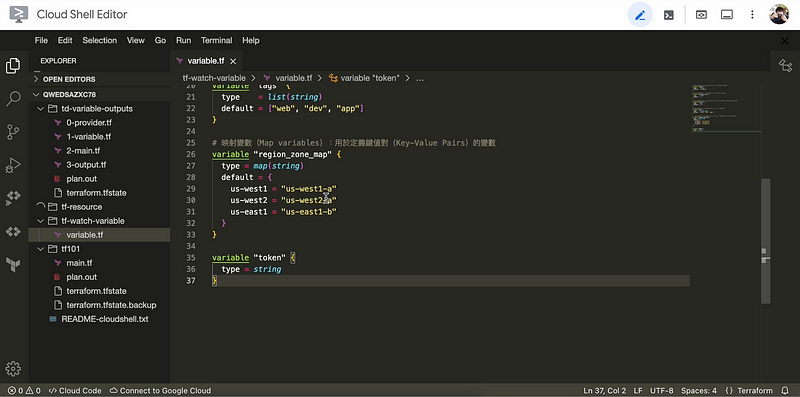The image size is (800, 397).
Task: Close the variable.tf editor tab
Action: tap(233, 61)
